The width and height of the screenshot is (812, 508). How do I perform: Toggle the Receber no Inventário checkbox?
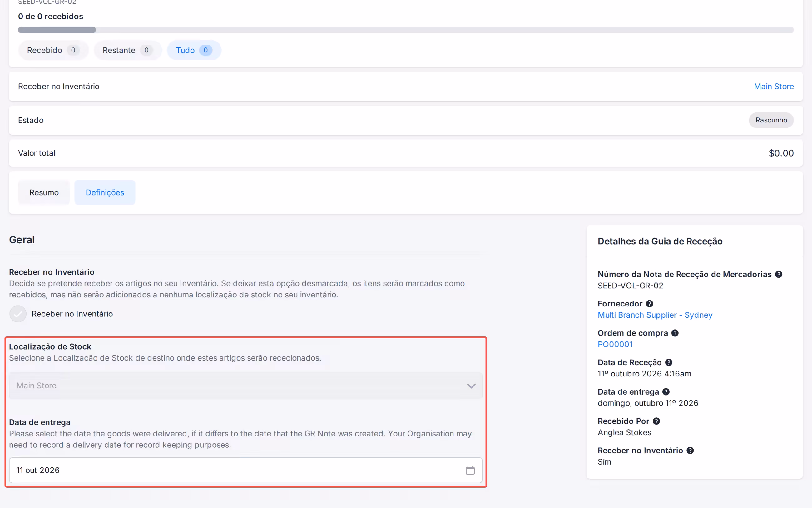[x=18, y=314]
